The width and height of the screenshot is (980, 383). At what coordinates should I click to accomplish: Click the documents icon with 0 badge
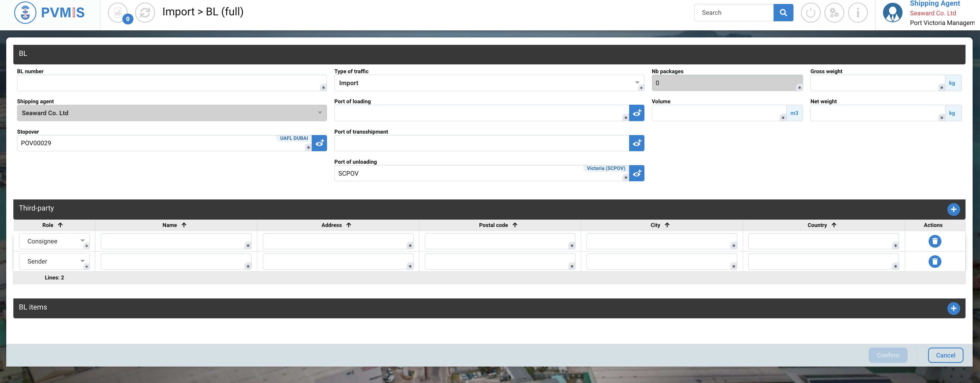click(x=118, y=12)
